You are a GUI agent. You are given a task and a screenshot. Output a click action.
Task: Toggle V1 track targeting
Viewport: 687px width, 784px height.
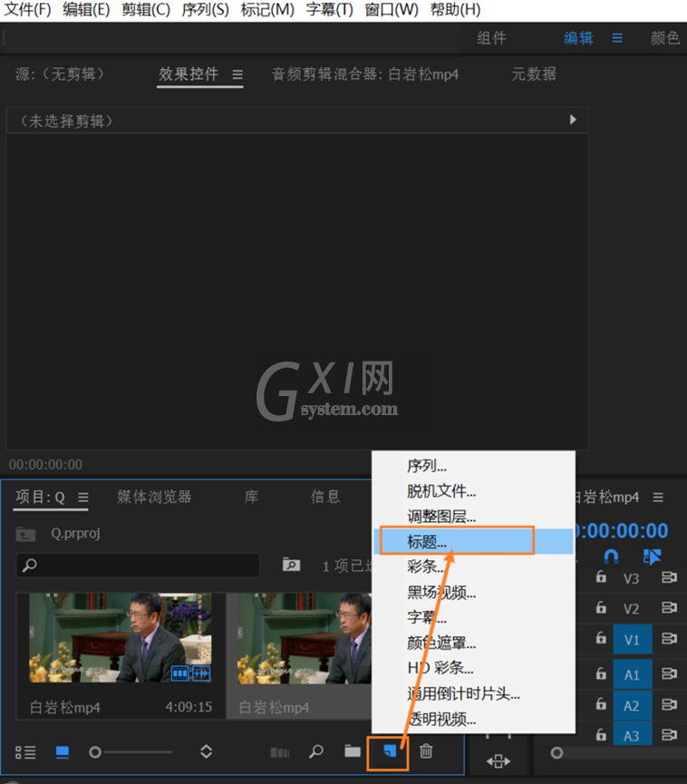tap(633, 639)
